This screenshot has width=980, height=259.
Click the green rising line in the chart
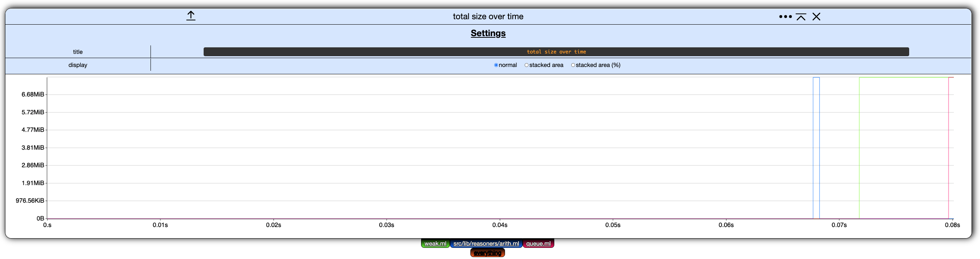click(860, 148)
